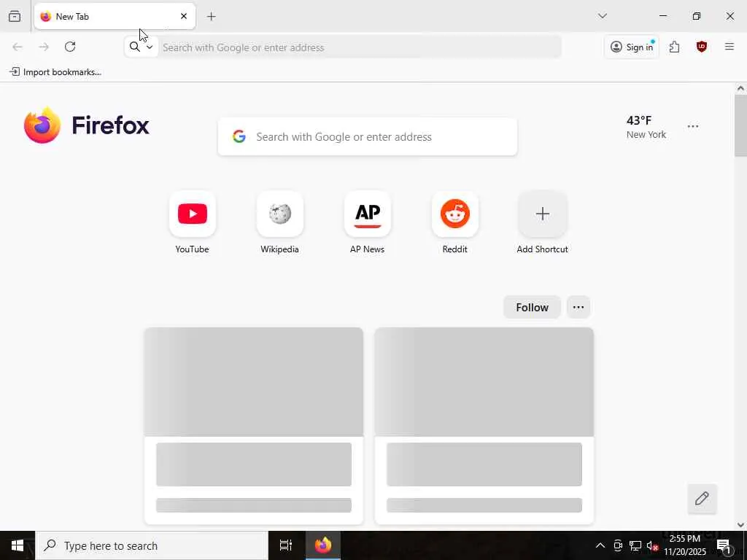Click the pencil customize page icon
747x560 pixels.
click(x=702, y=499)
